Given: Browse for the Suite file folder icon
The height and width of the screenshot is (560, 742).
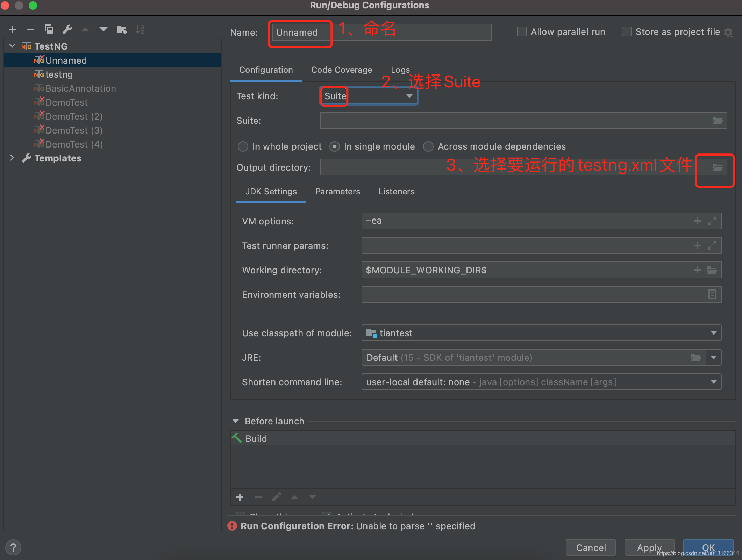Looking at the screenshot, I should [x=717, y=121].
